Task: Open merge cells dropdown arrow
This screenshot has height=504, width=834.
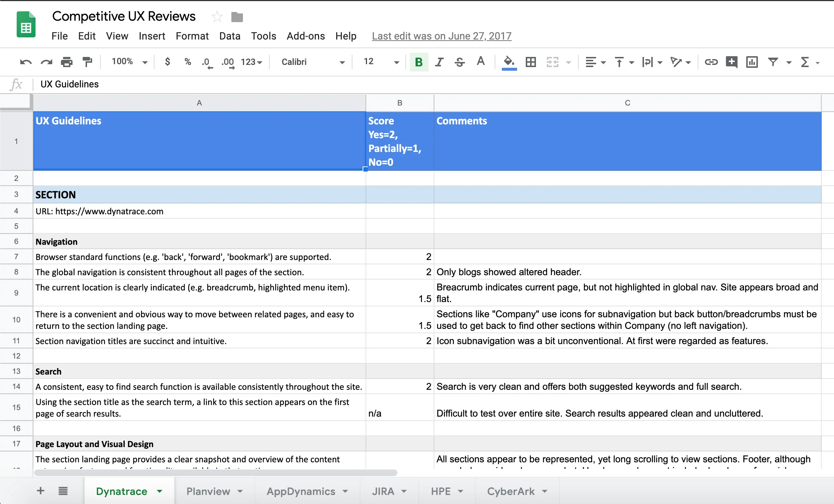Action: pyautogui.click(x=569, y=63)
